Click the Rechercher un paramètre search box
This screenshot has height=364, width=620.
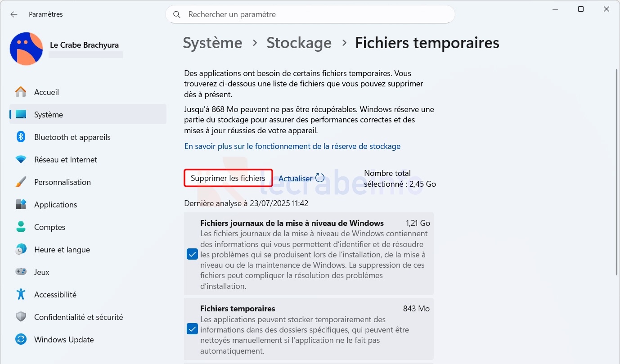click(310, 14)
